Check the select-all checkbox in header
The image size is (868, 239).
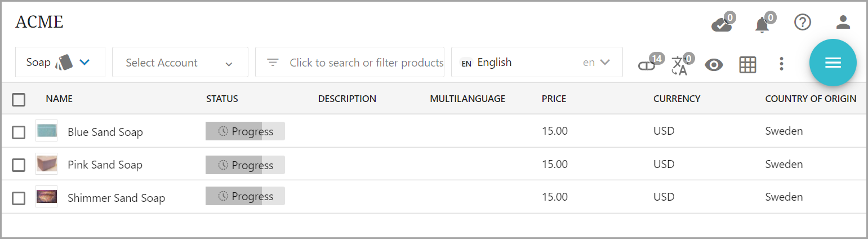click(x=19, y=100)
